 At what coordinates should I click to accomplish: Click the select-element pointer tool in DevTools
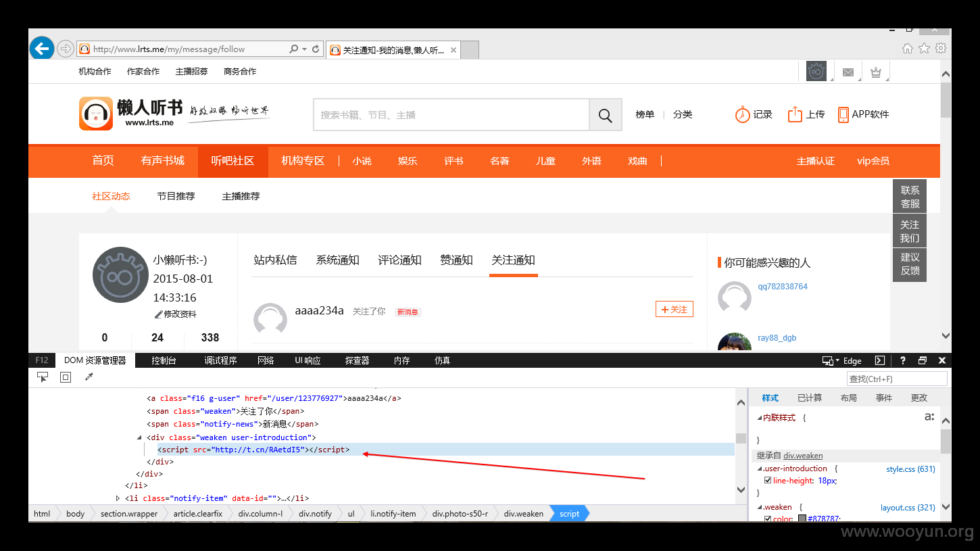pos(43,377)
